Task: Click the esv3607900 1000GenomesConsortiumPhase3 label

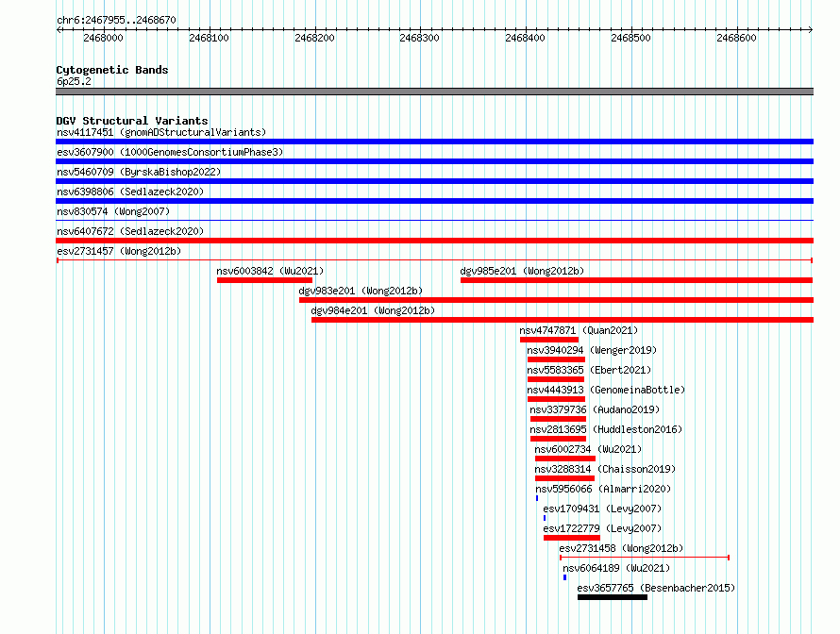Action: (x=170, y=152)
